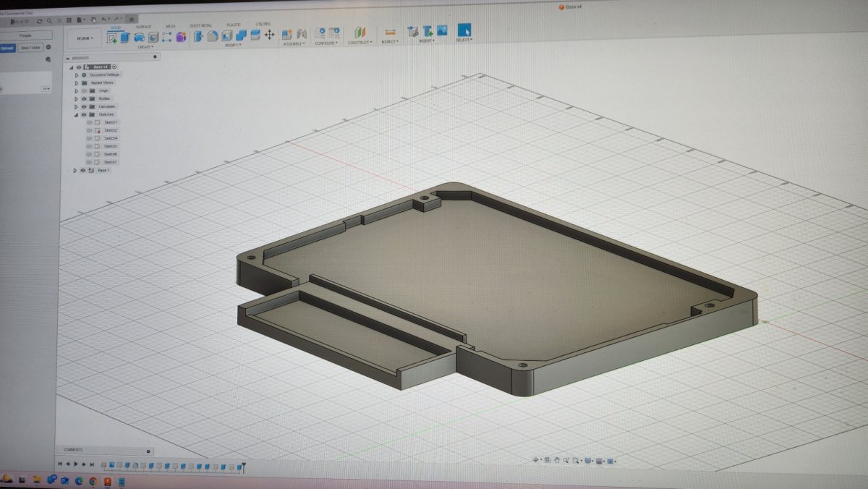
Task: Apply the Fillet tool in Modify
Action: tap(213, 35)
